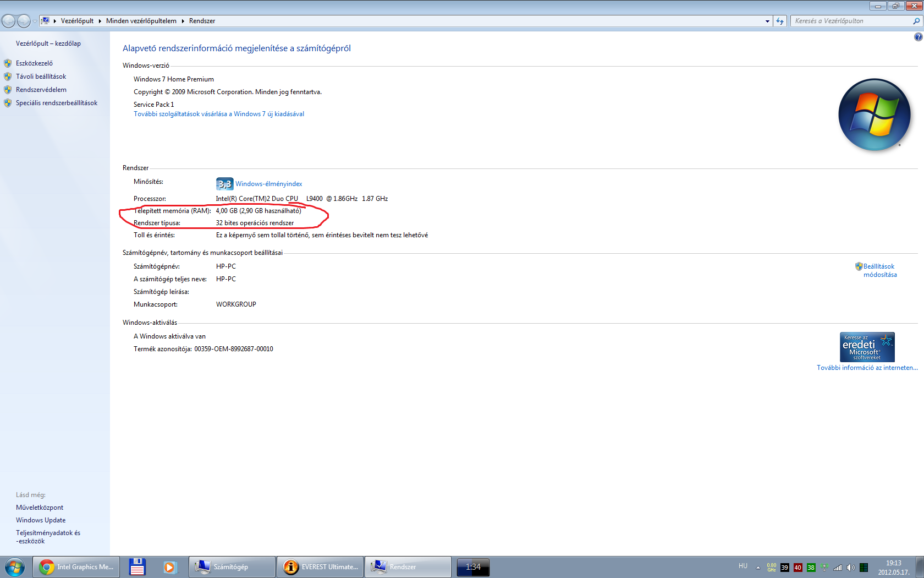Select Vezérlőpult breadcrumb
Viewport: 924px width, 578px height.
click(x=77, y=21)
